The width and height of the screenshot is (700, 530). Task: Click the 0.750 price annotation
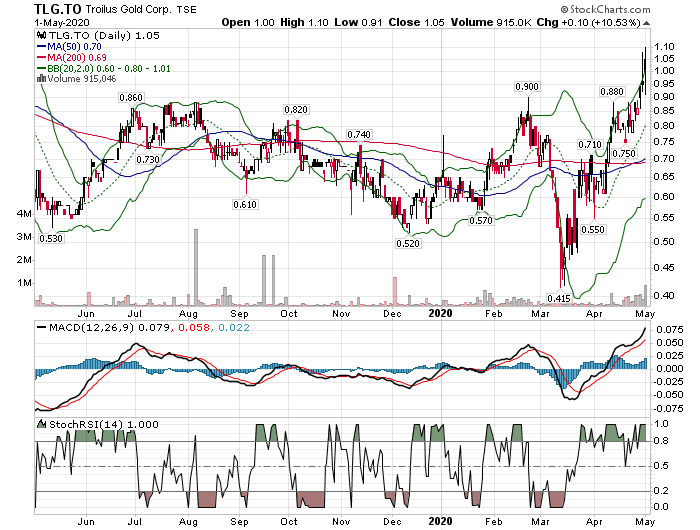[624, 154]
